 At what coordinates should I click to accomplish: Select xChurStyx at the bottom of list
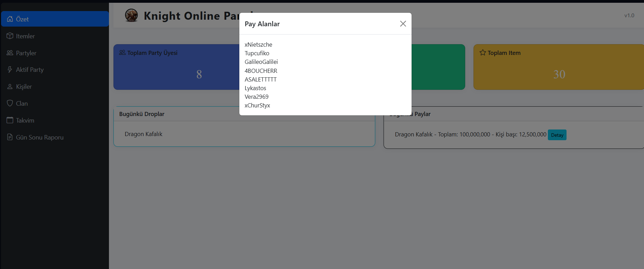(257, 105)
